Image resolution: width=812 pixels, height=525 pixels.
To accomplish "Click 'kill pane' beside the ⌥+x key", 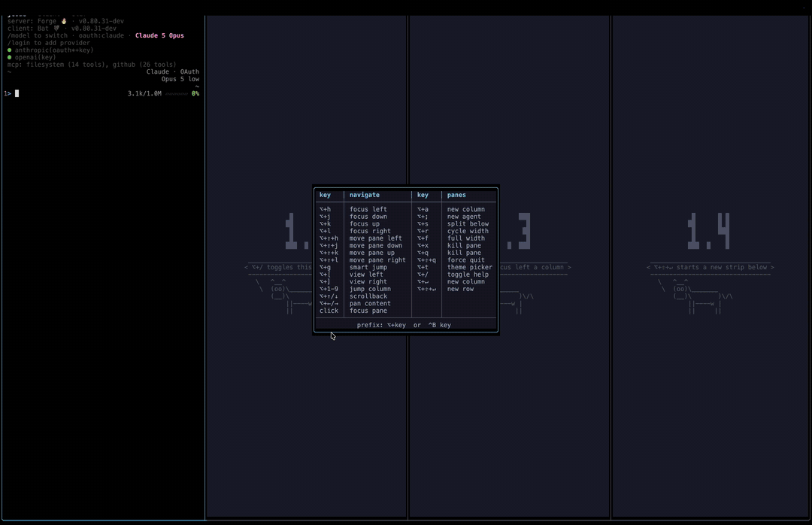I will click(x=464, y=246).
